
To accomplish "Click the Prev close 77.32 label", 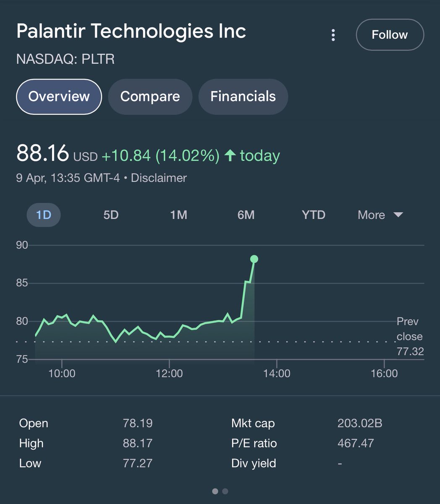I will coord(409,336).
